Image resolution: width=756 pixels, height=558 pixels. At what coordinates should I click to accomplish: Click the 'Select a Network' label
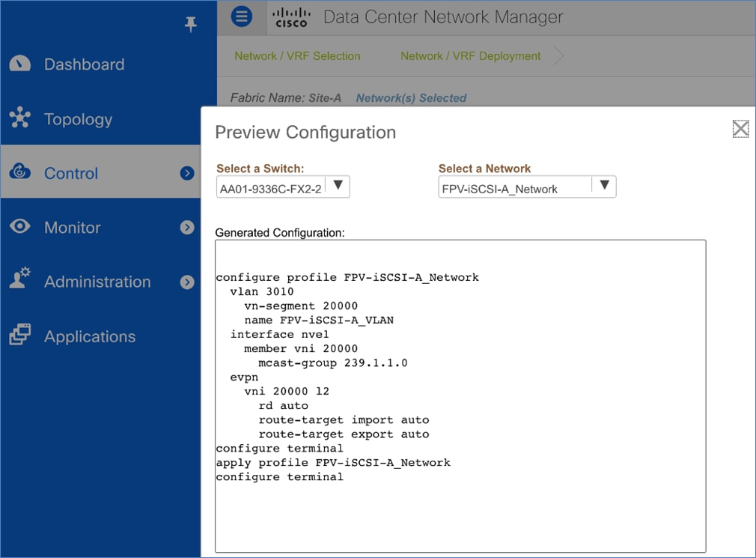tap(484, 169)
